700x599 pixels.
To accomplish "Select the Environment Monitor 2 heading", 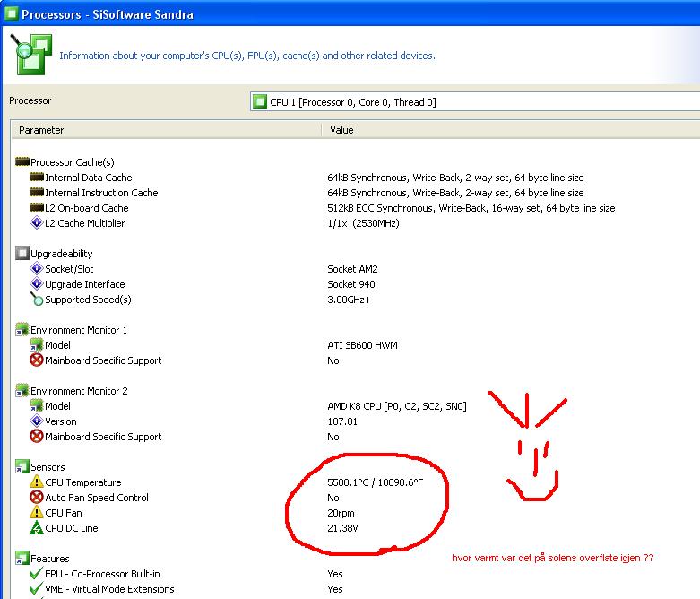I will (79, 391).
